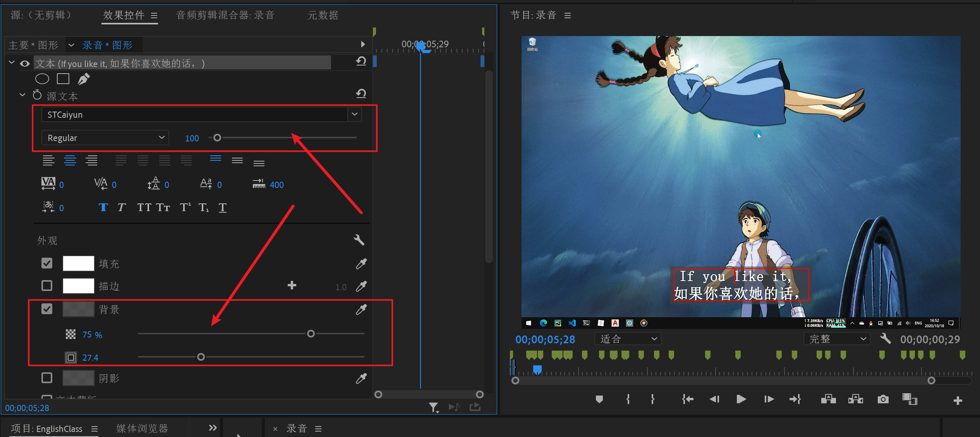Enable the Stroke (描边) checkbox

(x=47, y=286)
